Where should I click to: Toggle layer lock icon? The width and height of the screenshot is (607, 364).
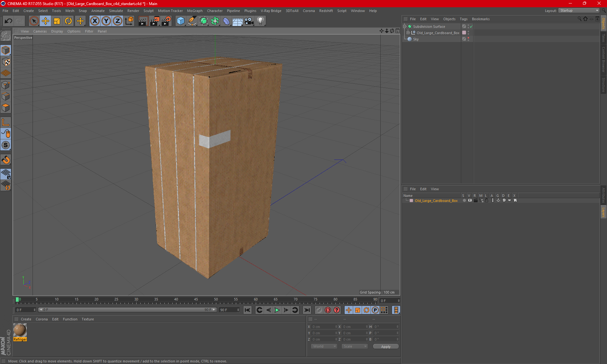(x=487, y=200)
